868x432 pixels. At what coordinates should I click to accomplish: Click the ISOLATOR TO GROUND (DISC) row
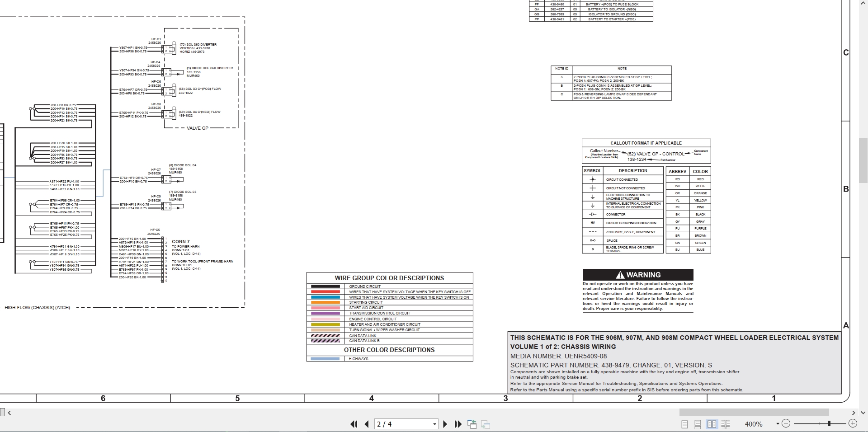point(591,14)
